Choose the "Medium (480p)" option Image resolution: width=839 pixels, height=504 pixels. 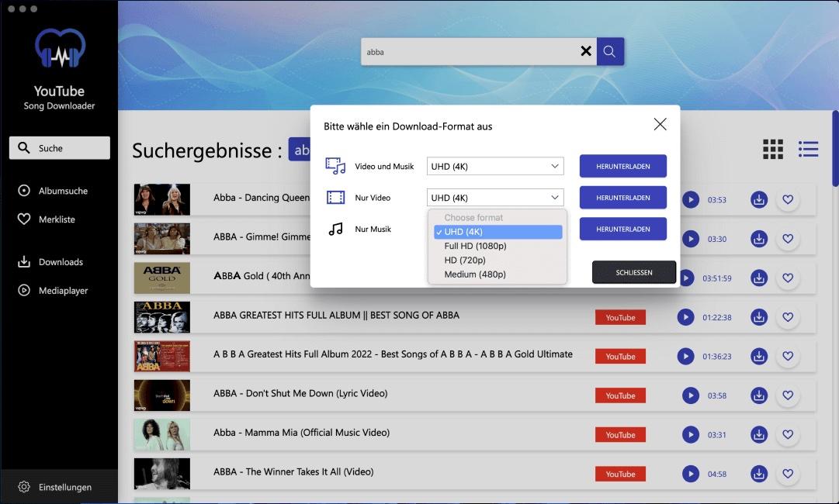[473, 274]
